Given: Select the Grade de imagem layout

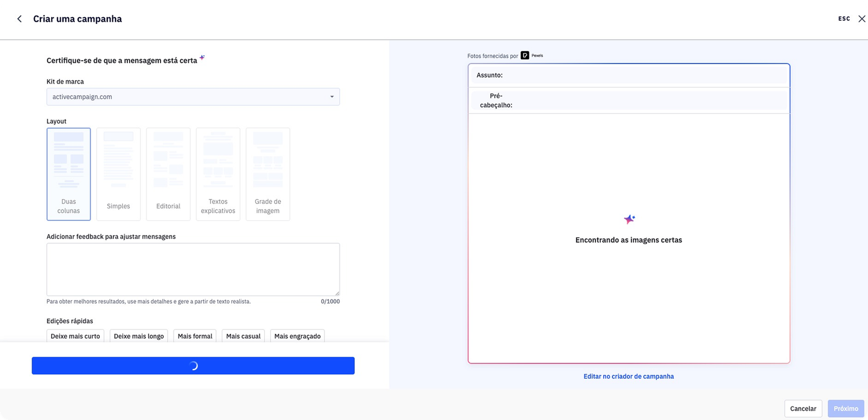Looking at the screenshot, I should coord(268,174).
